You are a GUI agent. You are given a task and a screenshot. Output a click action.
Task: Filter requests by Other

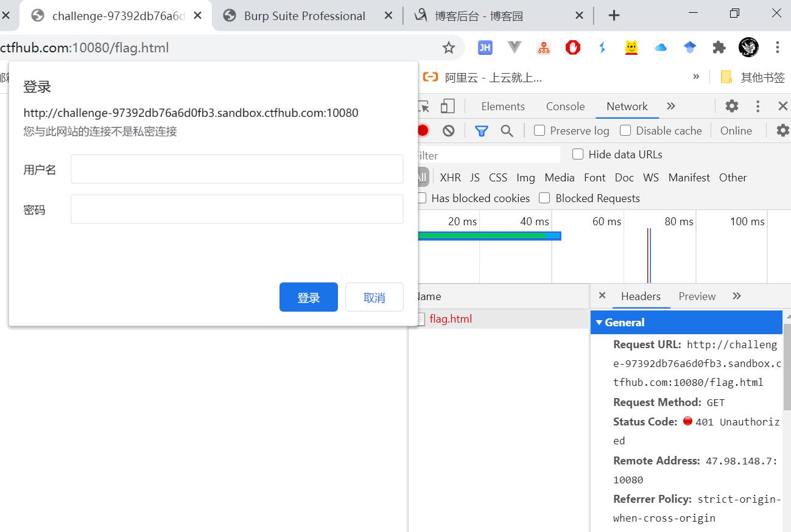click(x=733, y=177)
